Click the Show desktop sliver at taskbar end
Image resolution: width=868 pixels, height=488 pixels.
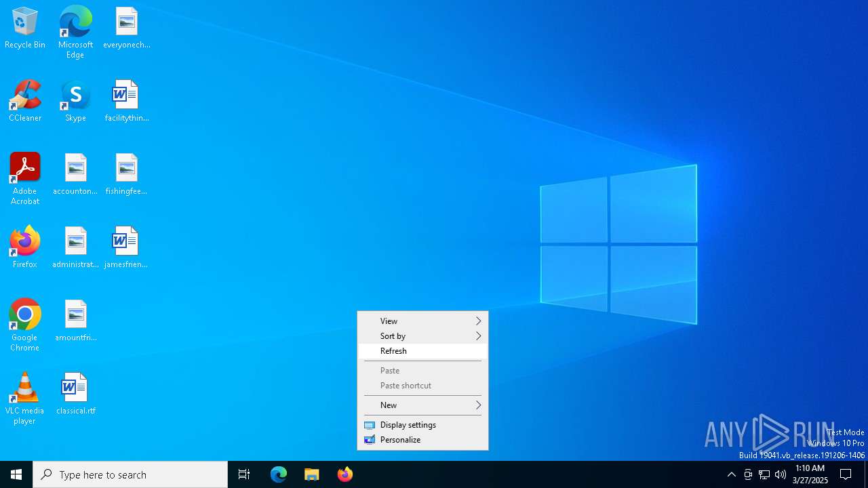pos(866,474)
